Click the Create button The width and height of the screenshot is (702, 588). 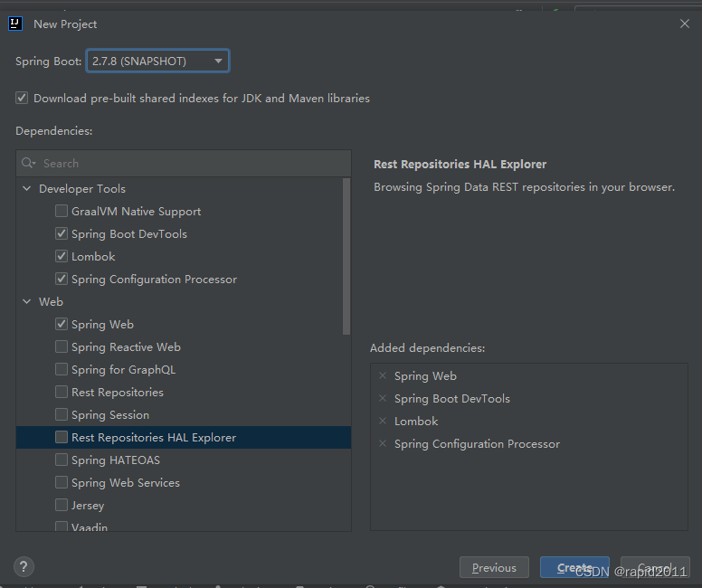(x=574, y=567)
